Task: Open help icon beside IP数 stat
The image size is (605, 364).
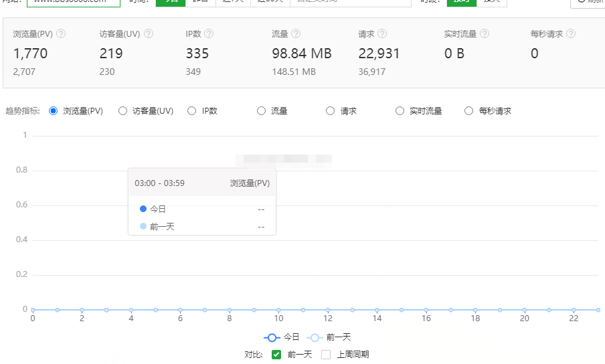Action: 209,33
